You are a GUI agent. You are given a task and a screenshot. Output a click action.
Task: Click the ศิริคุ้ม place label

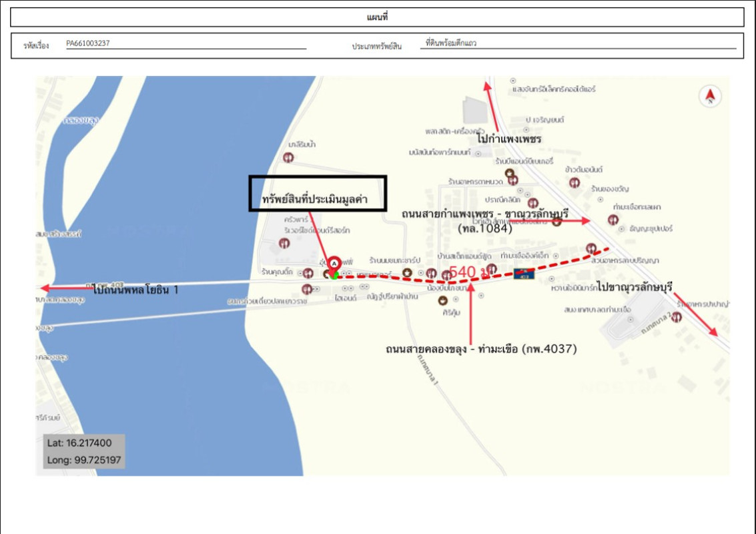pos(451,312)
